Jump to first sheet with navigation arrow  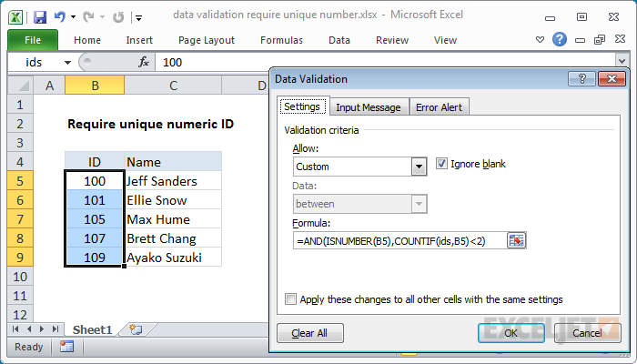coord(15,329)
